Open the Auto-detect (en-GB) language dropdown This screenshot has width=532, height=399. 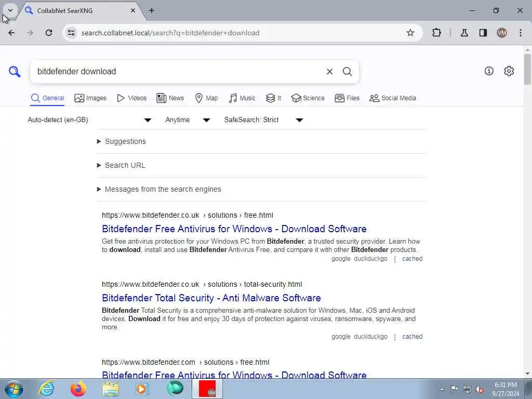[89, 120]
